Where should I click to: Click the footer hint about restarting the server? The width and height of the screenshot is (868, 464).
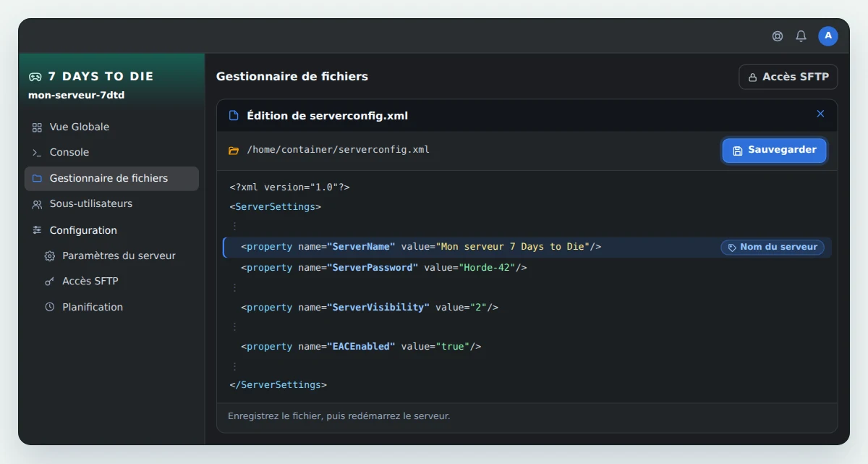(x=339, y=416)
